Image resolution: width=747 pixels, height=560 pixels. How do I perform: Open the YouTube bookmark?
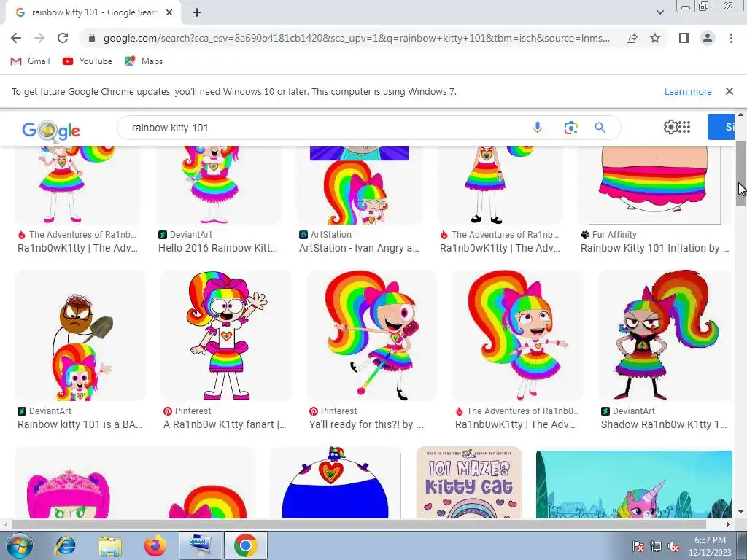tap(88, 61)
